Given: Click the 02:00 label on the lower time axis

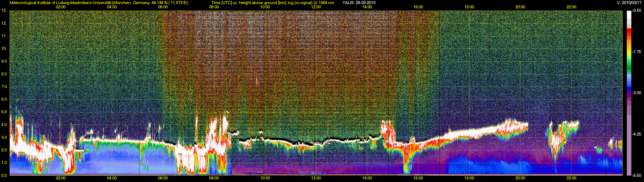Looking at the screenshot, I should click(x=61, y=178).
